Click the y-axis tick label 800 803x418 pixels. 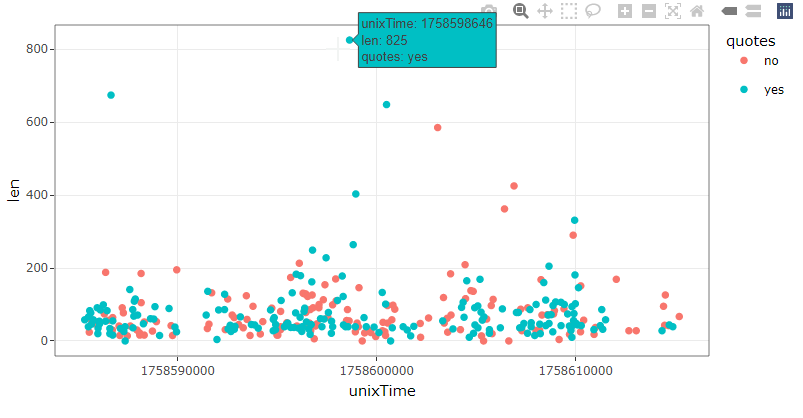[37, 49]
